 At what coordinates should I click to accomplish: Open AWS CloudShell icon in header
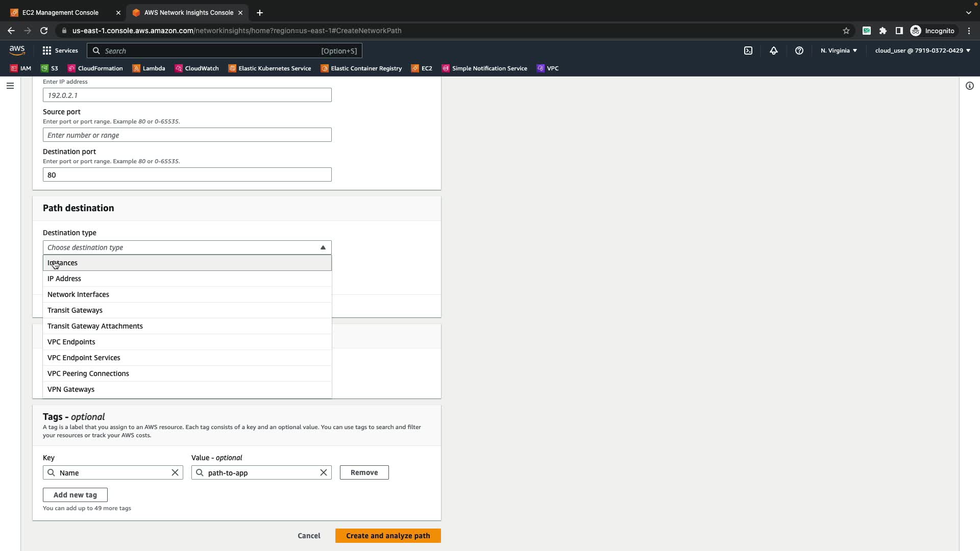coord(748,51)
